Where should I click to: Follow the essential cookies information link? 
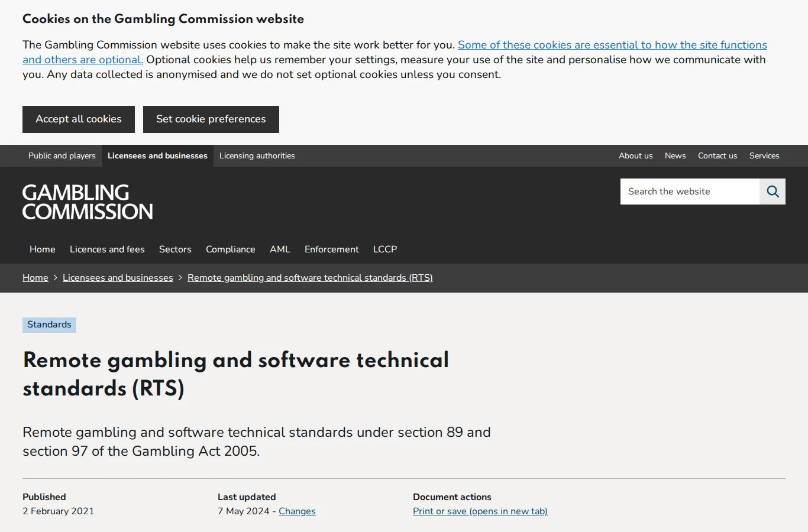click(x=395, y=52)
